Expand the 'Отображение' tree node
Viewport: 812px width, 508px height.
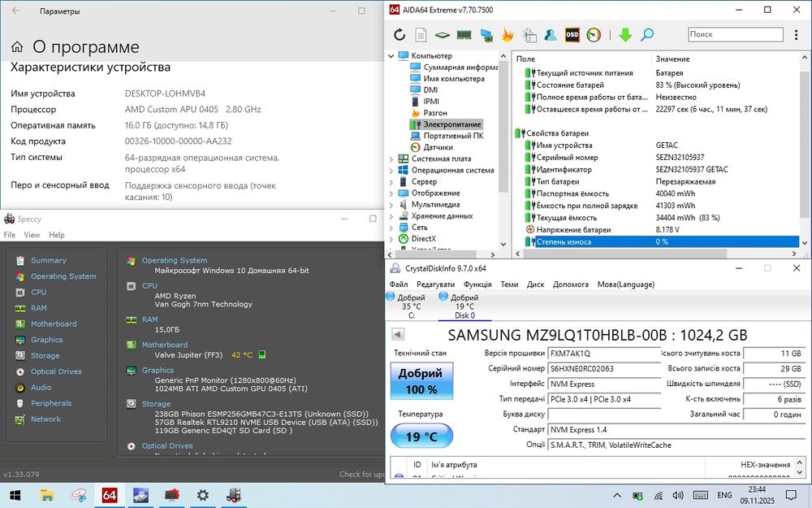click(391, 193)
